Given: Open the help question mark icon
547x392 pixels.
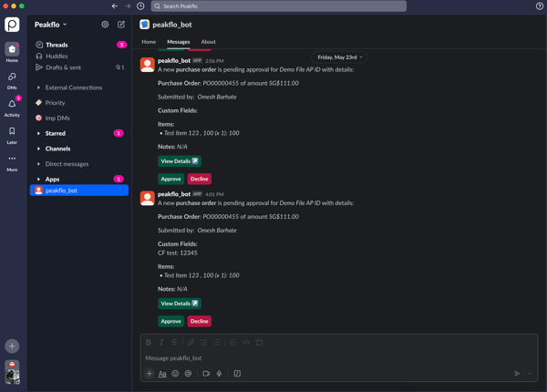Looking at the screenshot, I should [540, 6].
